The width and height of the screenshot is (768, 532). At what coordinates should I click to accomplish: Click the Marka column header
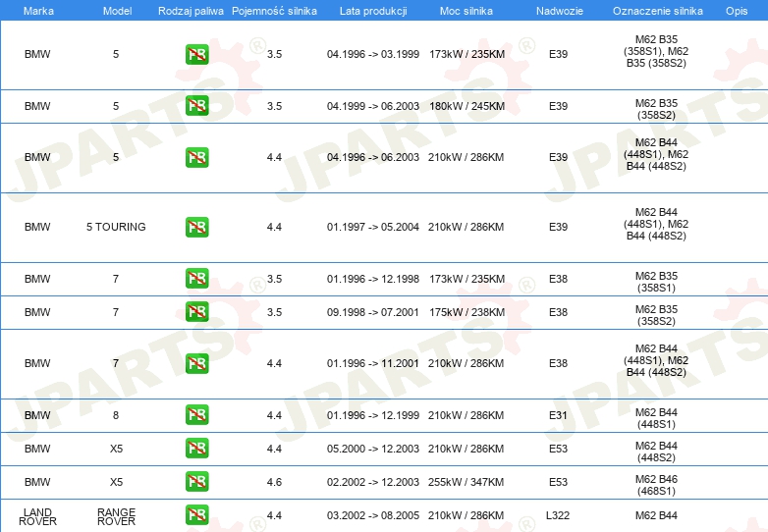tap(38, 11)
